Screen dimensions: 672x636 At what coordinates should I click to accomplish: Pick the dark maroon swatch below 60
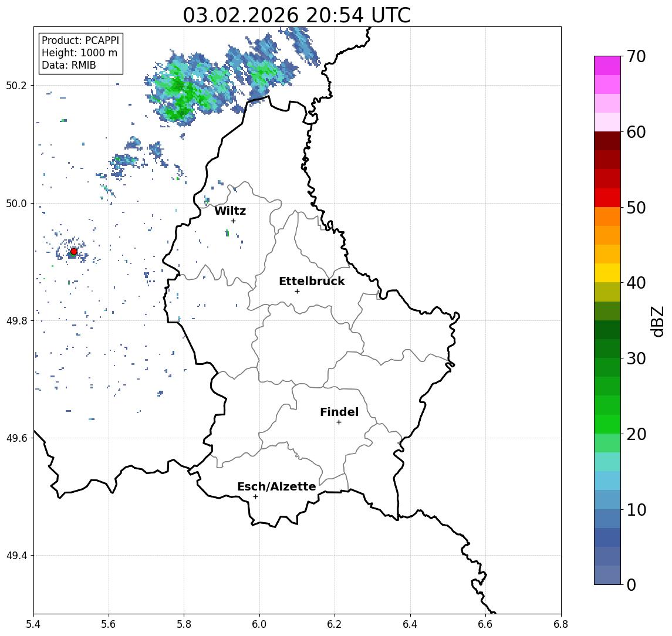coord(607,141)
